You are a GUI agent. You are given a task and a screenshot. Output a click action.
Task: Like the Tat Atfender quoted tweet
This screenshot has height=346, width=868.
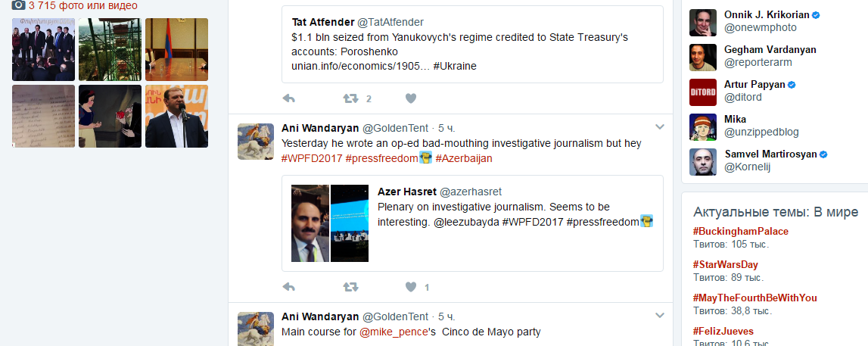point(410,98)
